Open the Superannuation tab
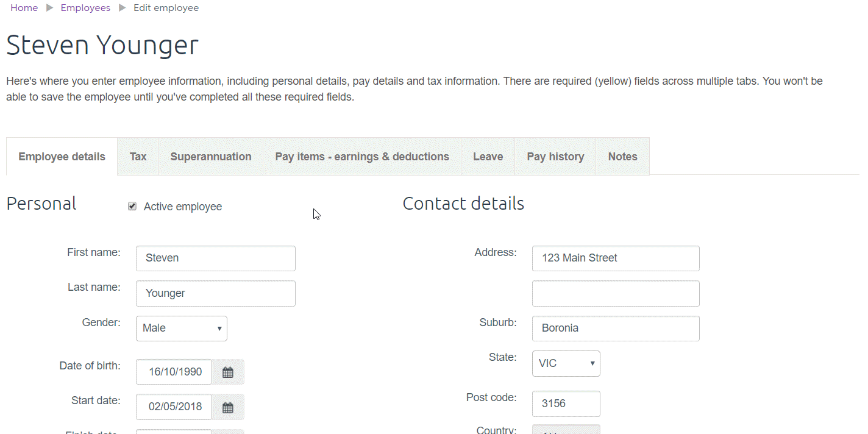The image size is (868, 434). click(x=210, y=157)
